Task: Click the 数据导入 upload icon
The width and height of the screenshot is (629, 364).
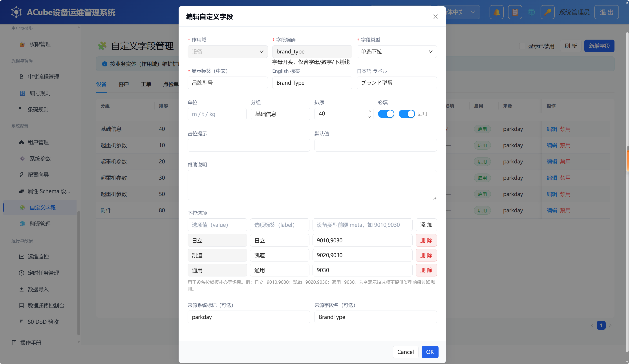Action: point(22,289)
